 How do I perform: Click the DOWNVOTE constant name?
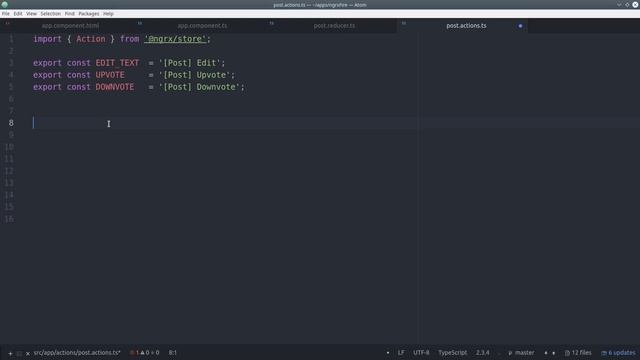pyautogui.click(x=115, y=87)
